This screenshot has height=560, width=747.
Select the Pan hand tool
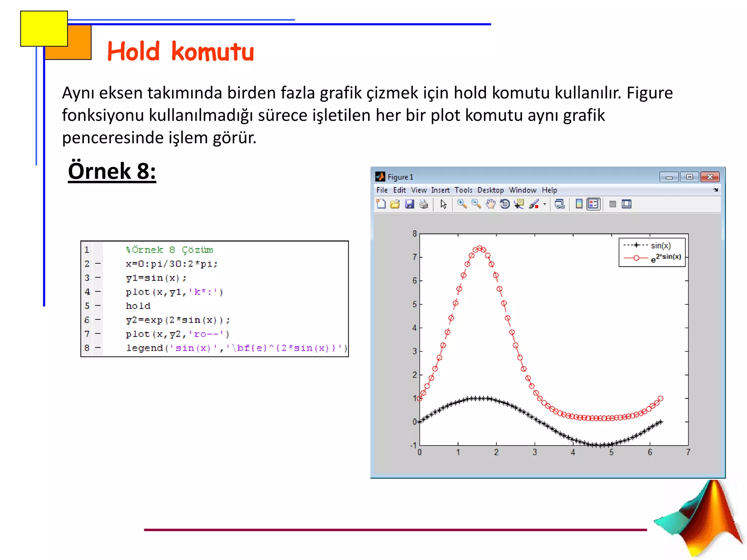click(491, 204)
